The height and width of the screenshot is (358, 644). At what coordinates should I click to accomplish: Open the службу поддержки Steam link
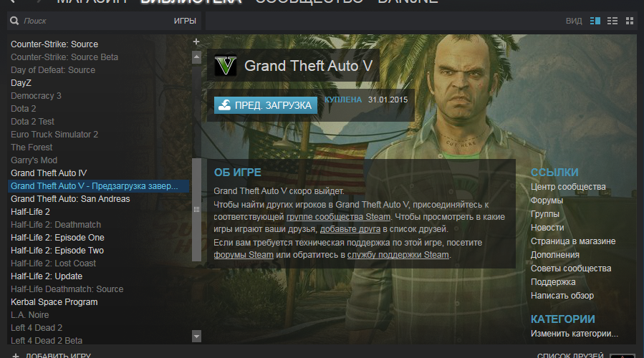(398, 255)
